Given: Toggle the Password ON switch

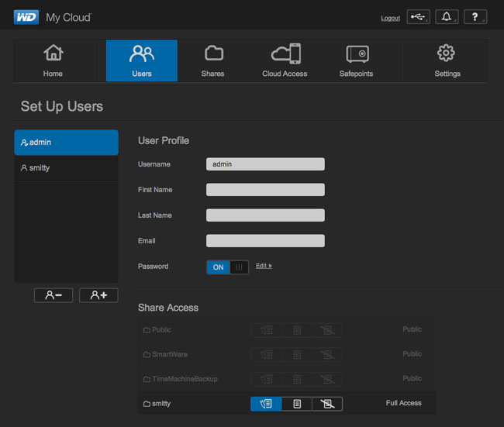Looking at the screenshot, I should (x=227, y=267).
